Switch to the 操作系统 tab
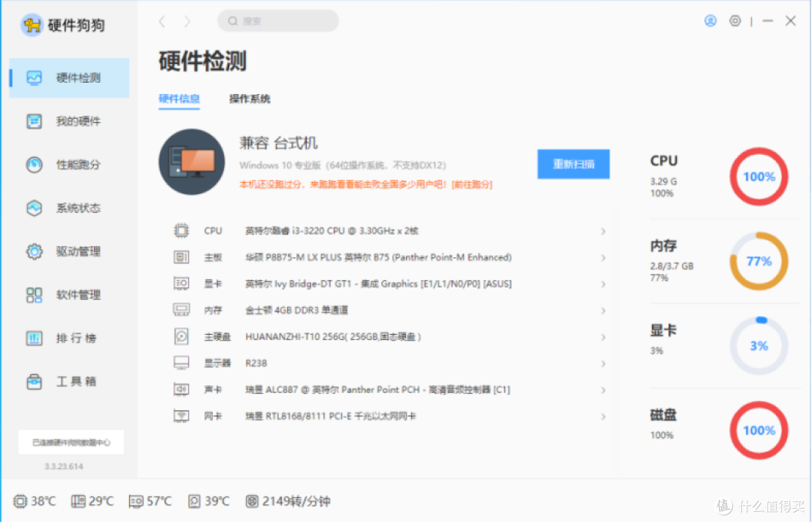Screen dimensions: 812x523 tap(250, 99)
